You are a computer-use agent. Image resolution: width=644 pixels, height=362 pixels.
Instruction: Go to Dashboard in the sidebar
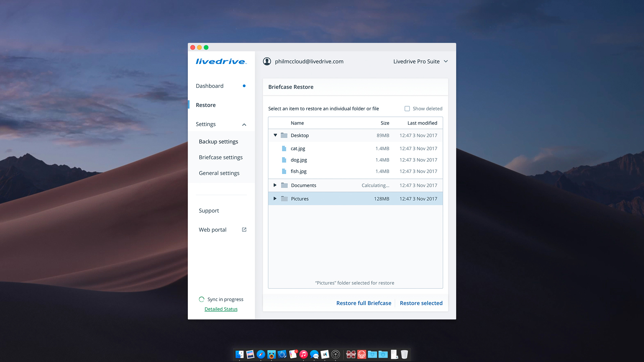point(210,86)
